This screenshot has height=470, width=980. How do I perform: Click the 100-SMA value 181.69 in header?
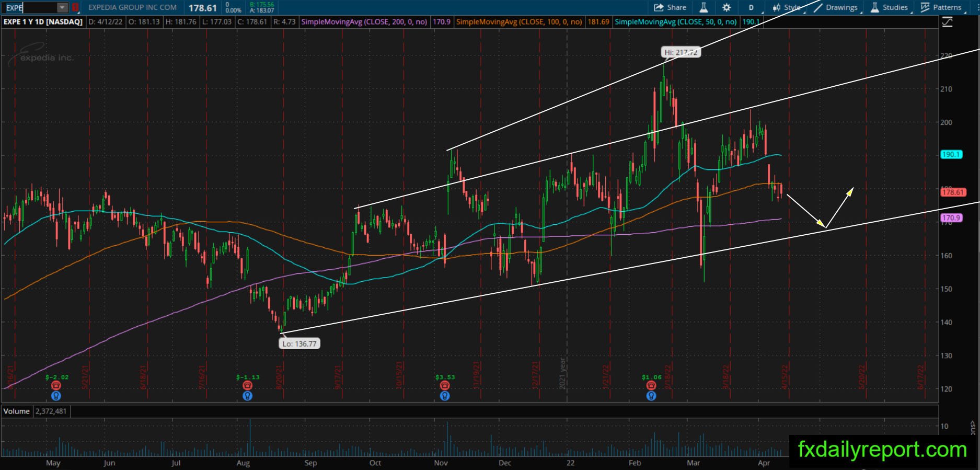[598, 22]
